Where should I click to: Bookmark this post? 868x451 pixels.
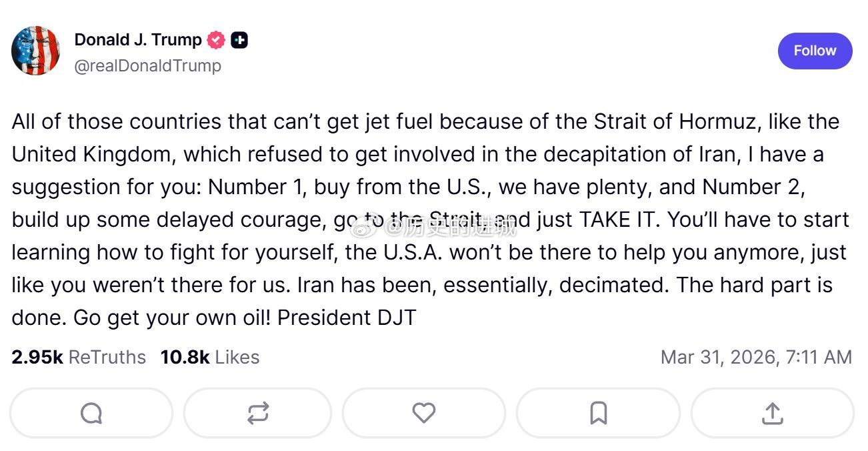(x=598, y=414)
